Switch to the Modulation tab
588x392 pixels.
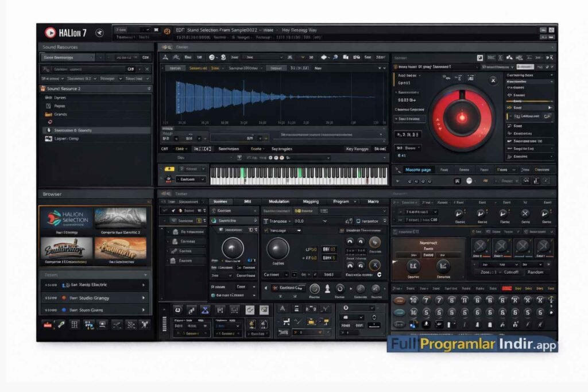279,202
